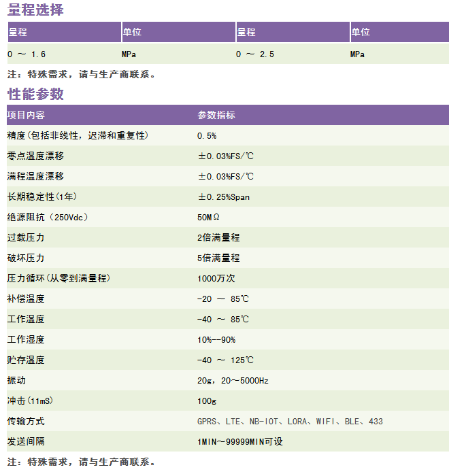This screenshot has width=449, height=476.
Task: Click the 项目内容 column header
Action: (x=26, y=115)
